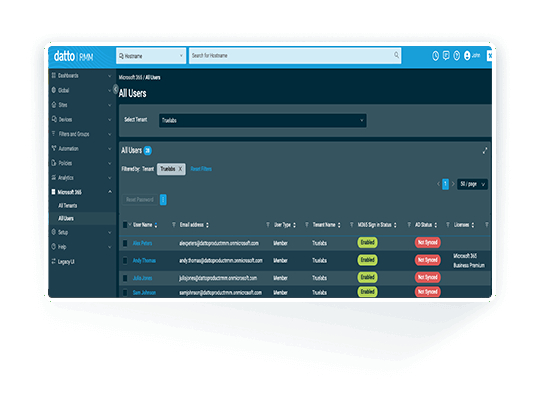Sort by the User Type column arrows
The image size is (540, 405).
[x=294, y=225]
